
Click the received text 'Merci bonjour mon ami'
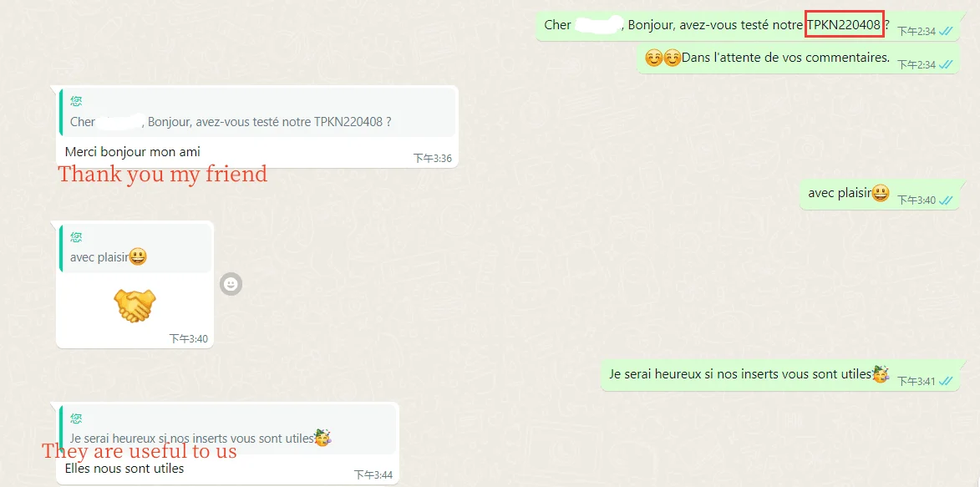point(133,151)
